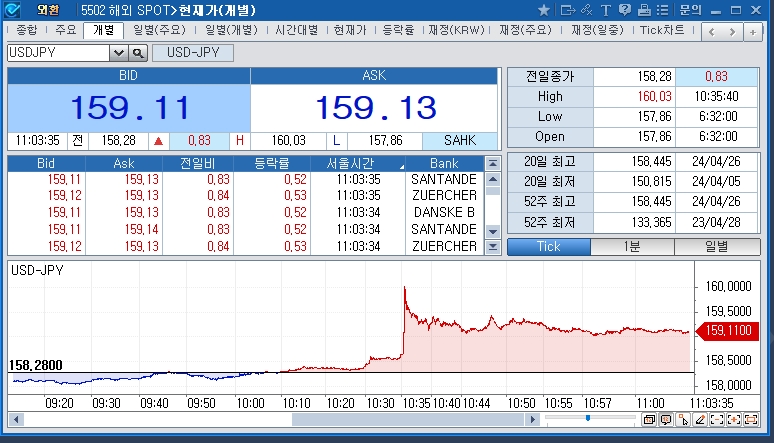Screen dimensions: 774x443
Task: Fit chart to full view icon
Action: coord(751,420)
